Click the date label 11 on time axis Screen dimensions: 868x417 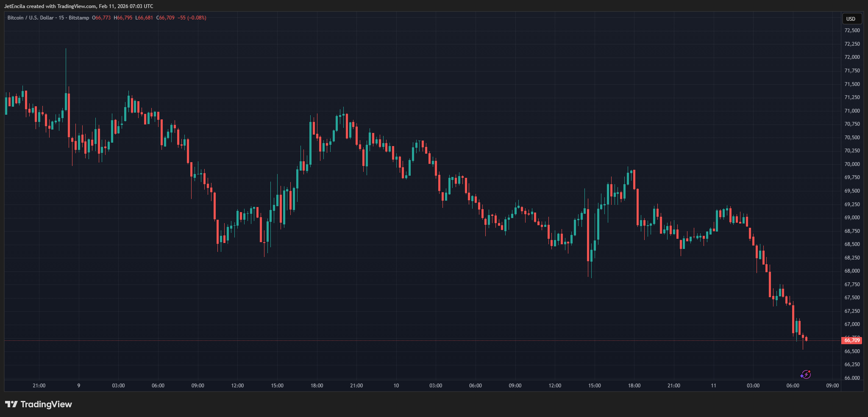click(713, 386)
